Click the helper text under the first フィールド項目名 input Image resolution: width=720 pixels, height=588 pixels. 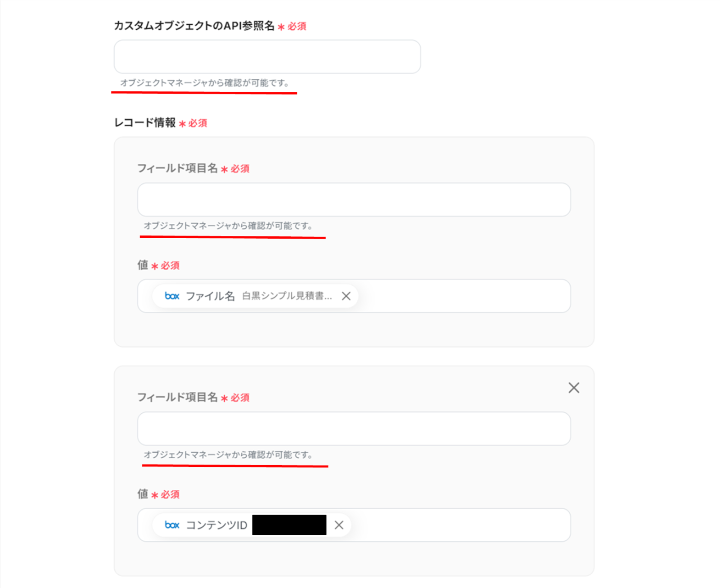(x=228, y=226)
